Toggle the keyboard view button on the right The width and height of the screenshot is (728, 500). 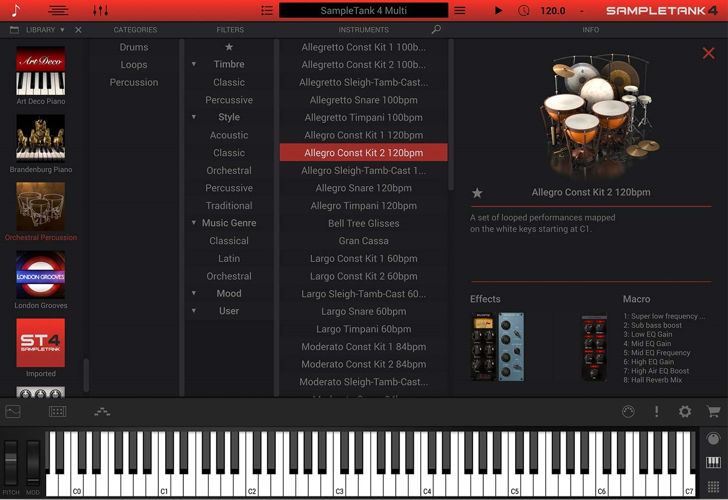[x=713, y=462]
